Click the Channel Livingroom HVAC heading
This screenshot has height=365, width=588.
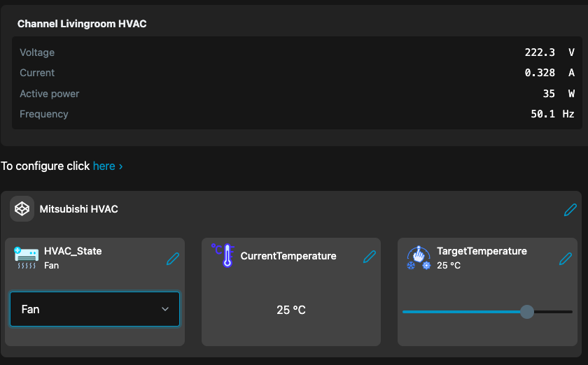point(82,24)
